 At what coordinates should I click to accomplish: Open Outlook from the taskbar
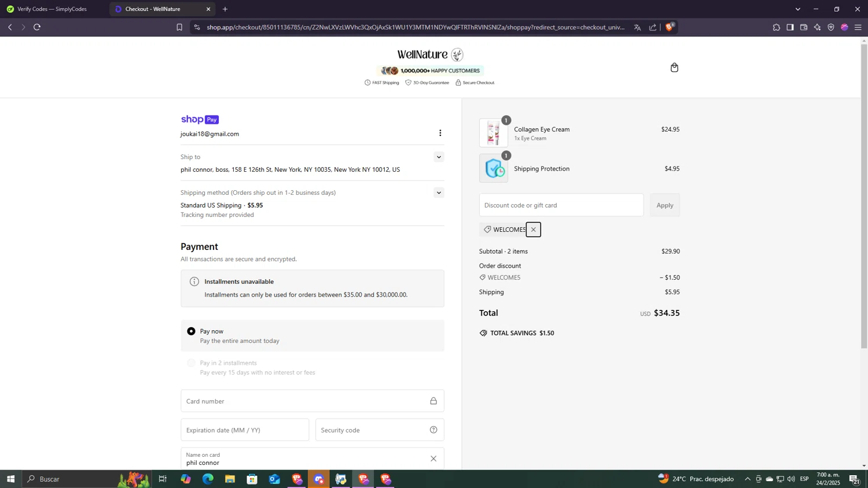(x=274, y=479)
